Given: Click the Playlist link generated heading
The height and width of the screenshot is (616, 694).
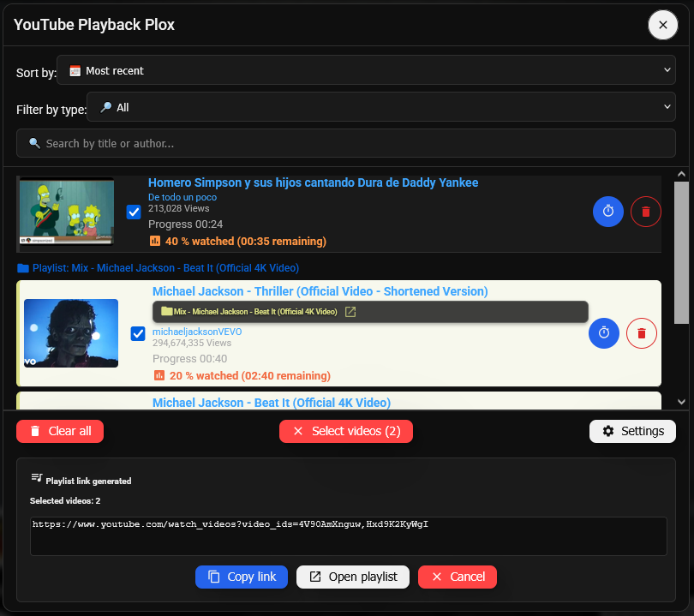Looking at the screenshot, I should point(88,481).
